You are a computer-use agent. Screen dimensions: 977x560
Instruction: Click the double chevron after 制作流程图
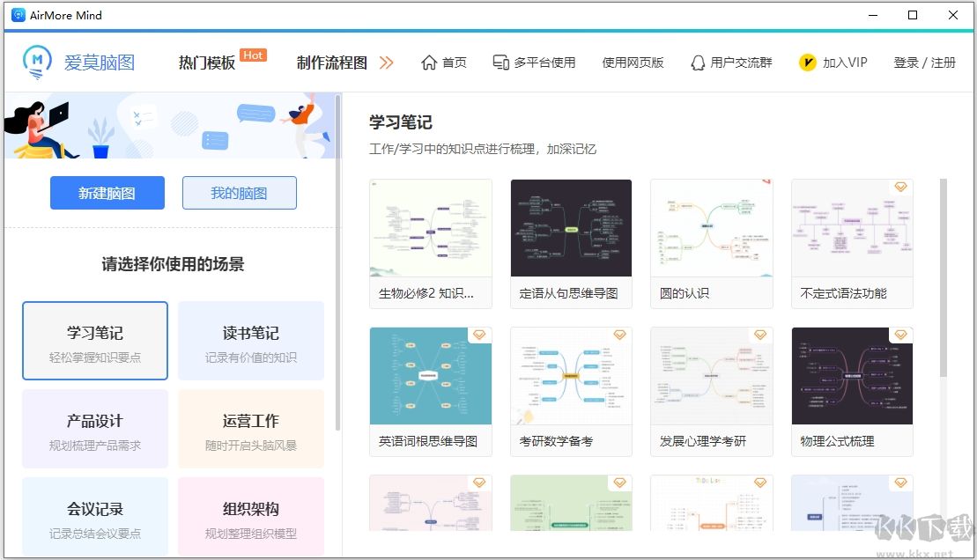(x=387, y=63)
